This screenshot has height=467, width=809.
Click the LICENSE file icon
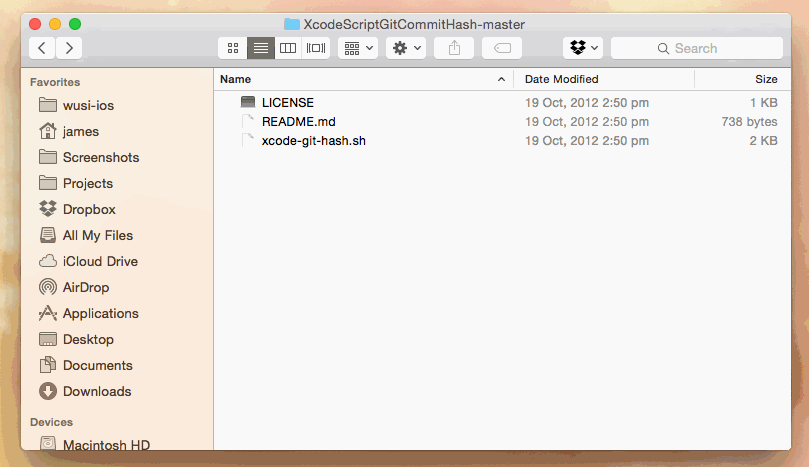[x=248, y=102]
